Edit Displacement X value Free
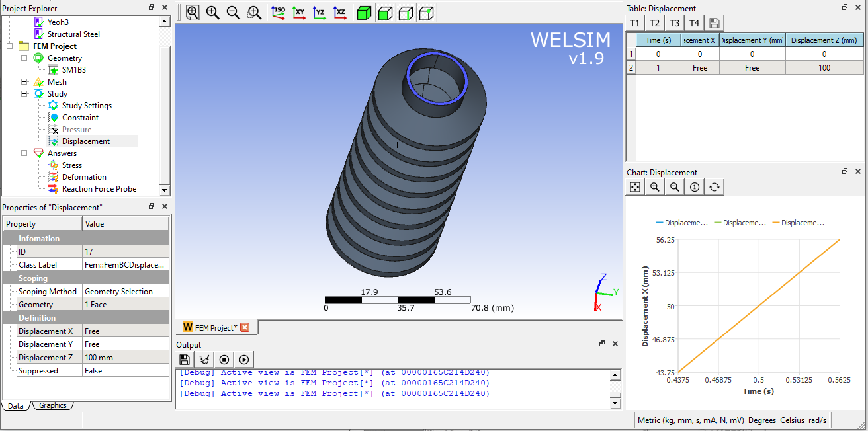This screenshot has width=868, height=431. [x=126, y=331]
